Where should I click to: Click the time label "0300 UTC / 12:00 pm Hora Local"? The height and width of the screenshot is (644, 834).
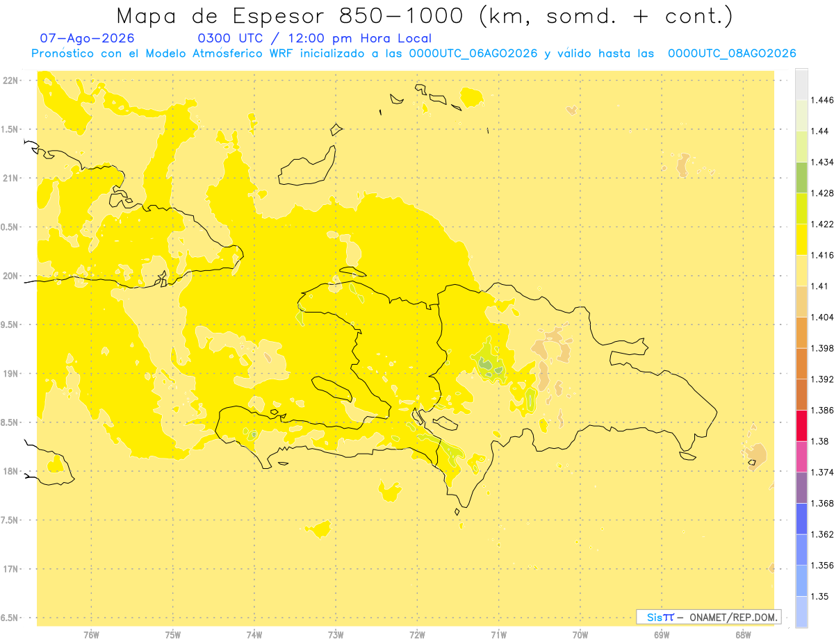coord(315,39)
